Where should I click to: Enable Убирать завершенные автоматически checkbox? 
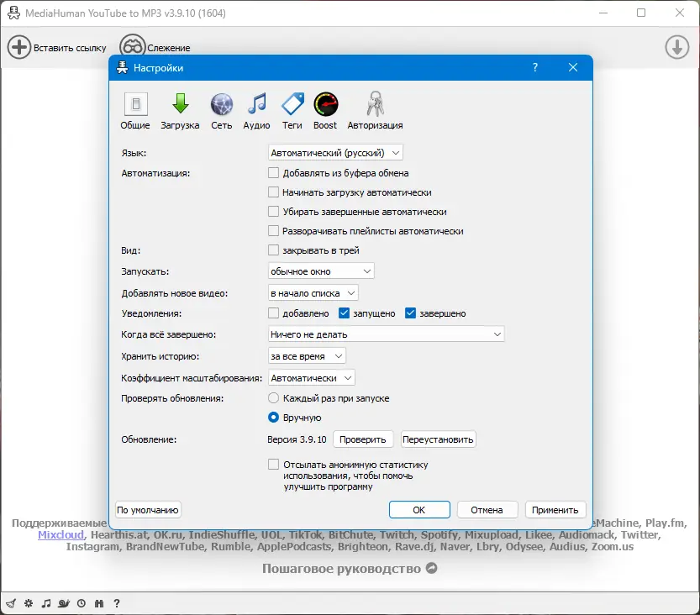pyautogui.click(x=273, y=212)
